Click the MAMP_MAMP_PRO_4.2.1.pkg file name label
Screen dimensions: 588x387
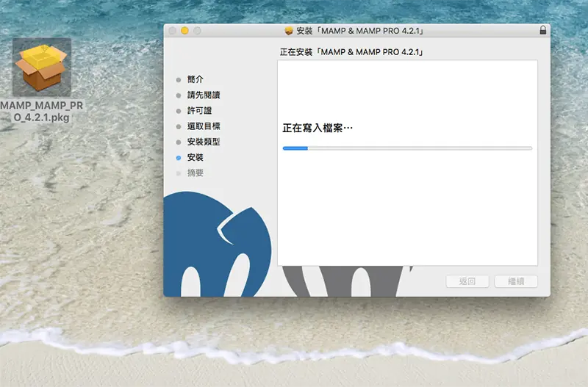click(42, 112)
